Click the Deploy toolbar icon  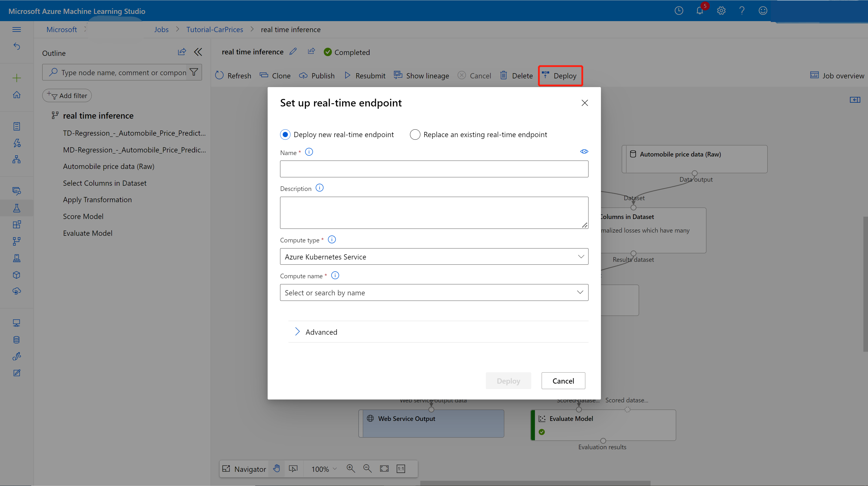click(x=560, y=76)
